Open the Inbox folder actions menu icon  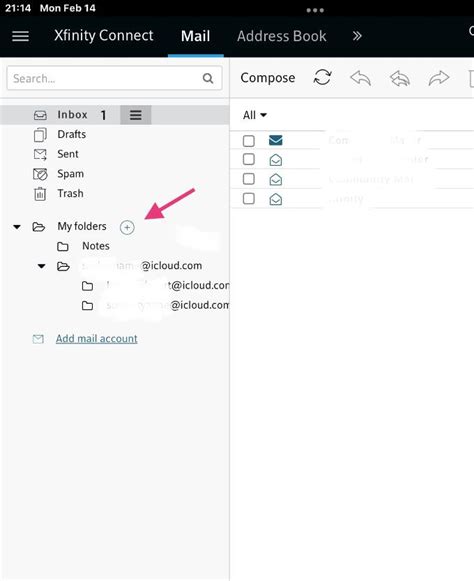(x=136, y=115)
